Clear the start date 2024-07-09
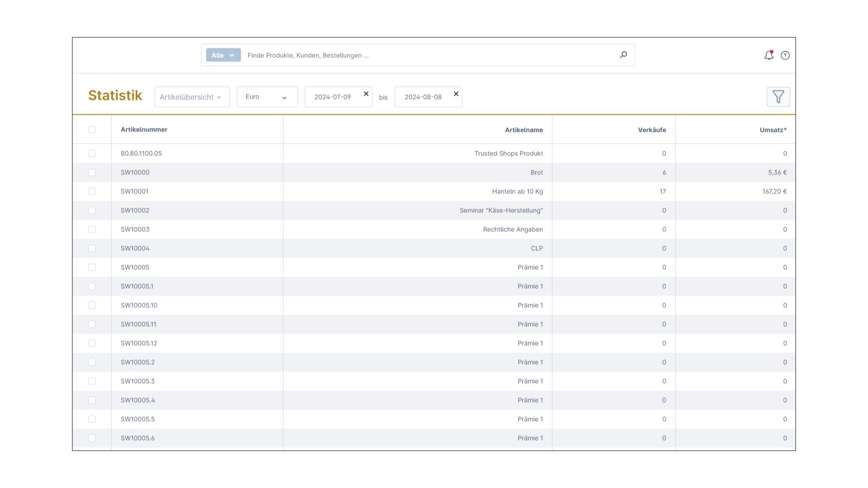 (366, 94)
